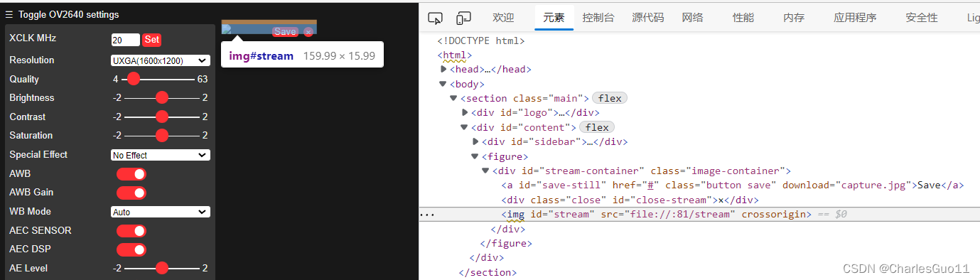
Task: Toggle the AWB Gain switch
Action: (131, 193)
